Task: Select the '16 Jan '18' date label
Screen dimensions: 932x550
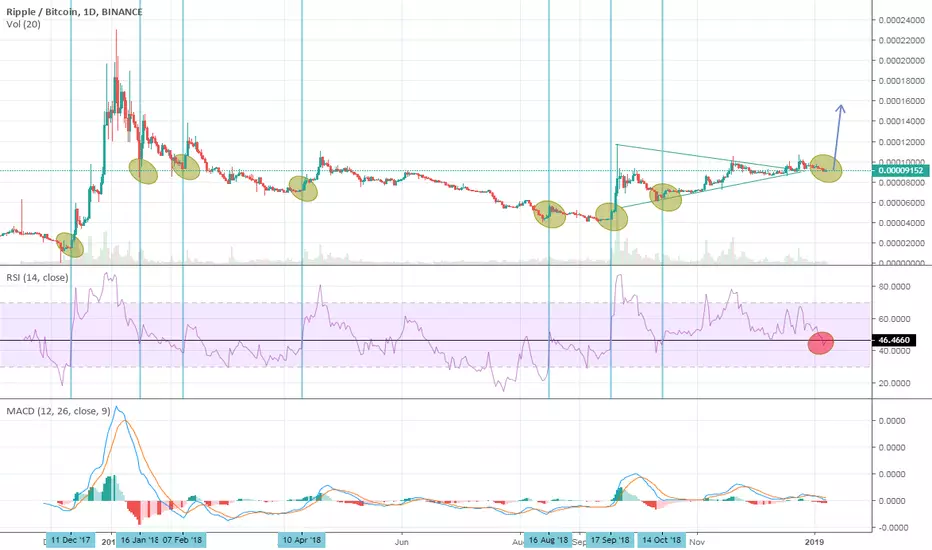Action: coord(138,540)
